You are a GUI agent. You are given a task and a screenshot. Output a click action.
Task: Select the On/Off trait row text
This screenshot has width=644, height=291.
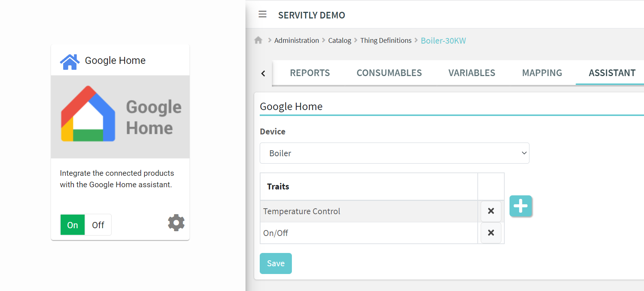pyautogui.click(x=276, y=233)
